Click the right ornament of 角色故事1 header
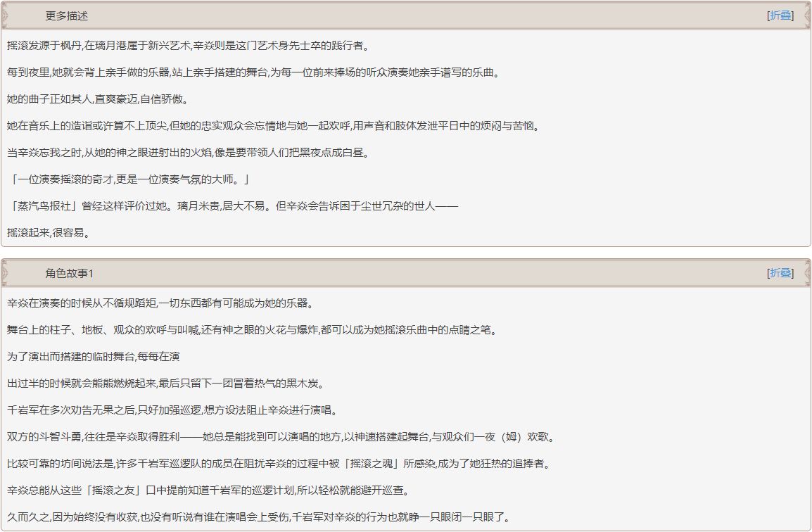812x532 pixels. (807, 273)
